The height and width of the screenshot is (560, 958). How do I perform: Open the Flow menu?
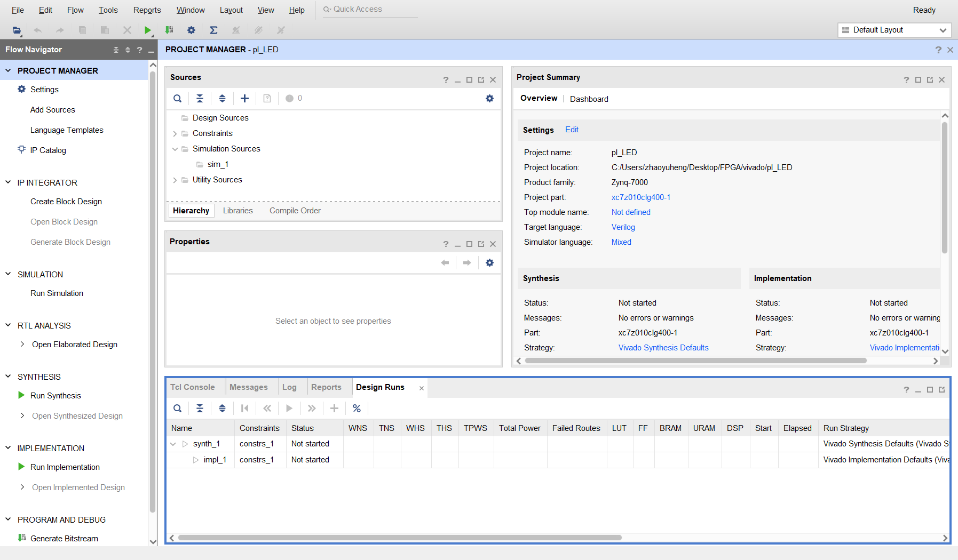coord(75,10)
